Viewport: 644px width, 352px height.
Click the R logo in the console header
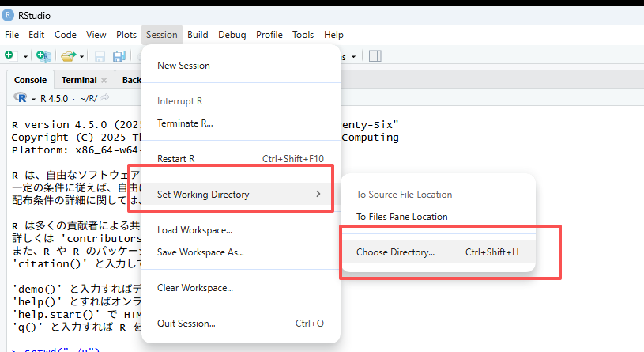(x=20, y=98)
